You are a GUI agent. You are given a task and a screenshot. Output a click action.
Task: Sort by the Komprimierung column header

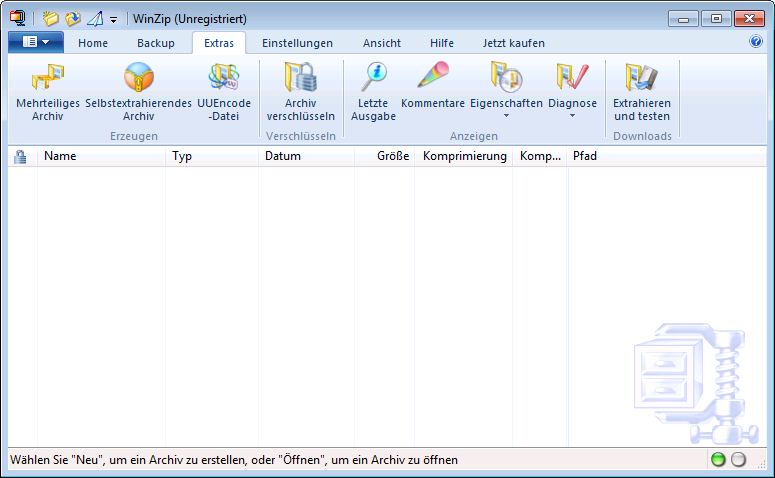(x=464, y=156)
